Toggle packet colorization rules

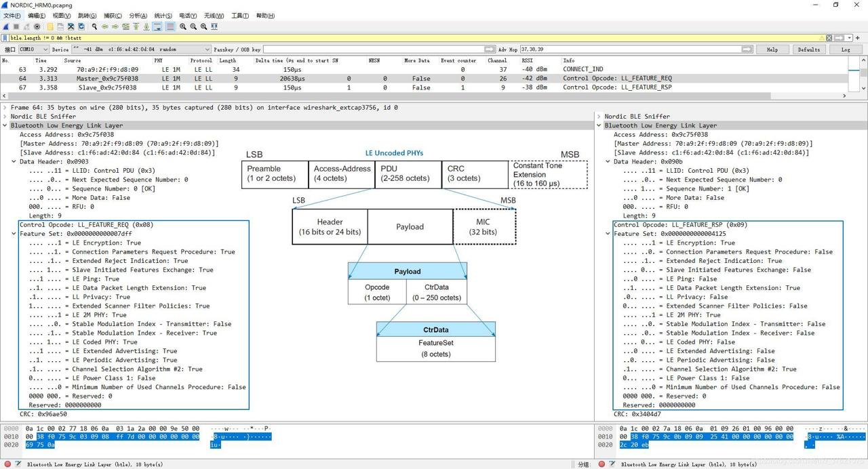coord(170,26)
